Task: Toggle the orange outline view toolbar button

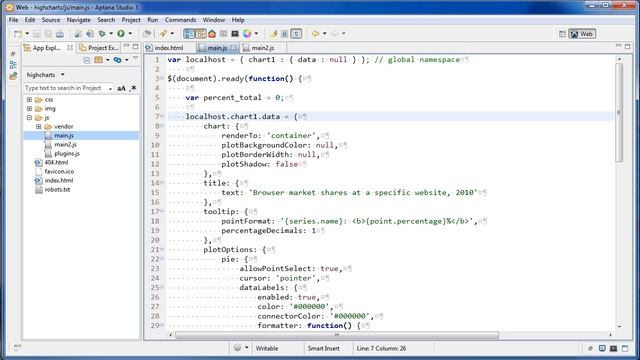Action: [200, 34]
